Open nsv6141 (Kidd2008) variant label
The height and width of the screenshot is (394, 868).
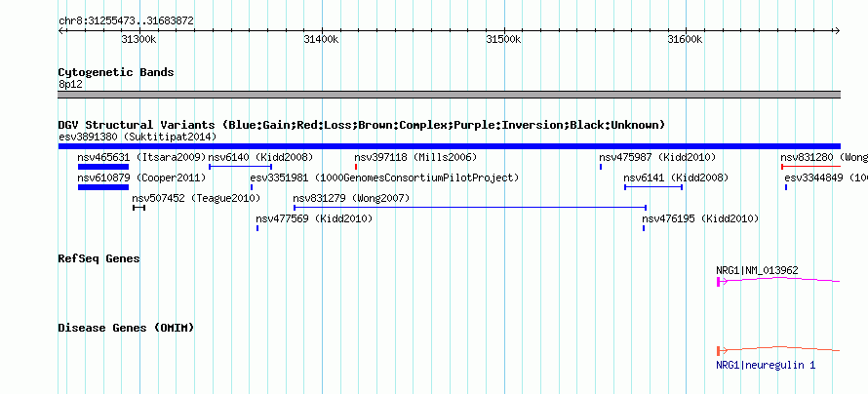pyautogui.click(x=676, y=177)
